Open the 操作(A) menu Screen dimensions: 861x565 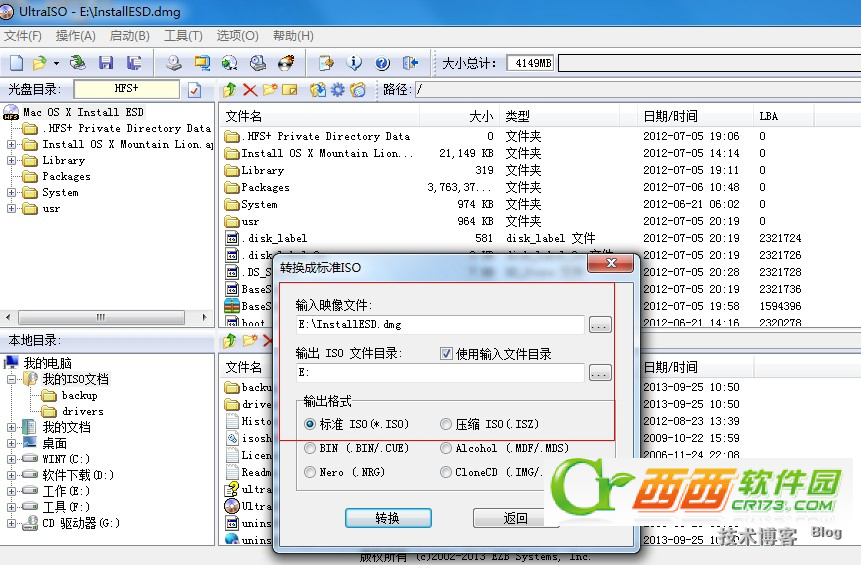point(76,36)
